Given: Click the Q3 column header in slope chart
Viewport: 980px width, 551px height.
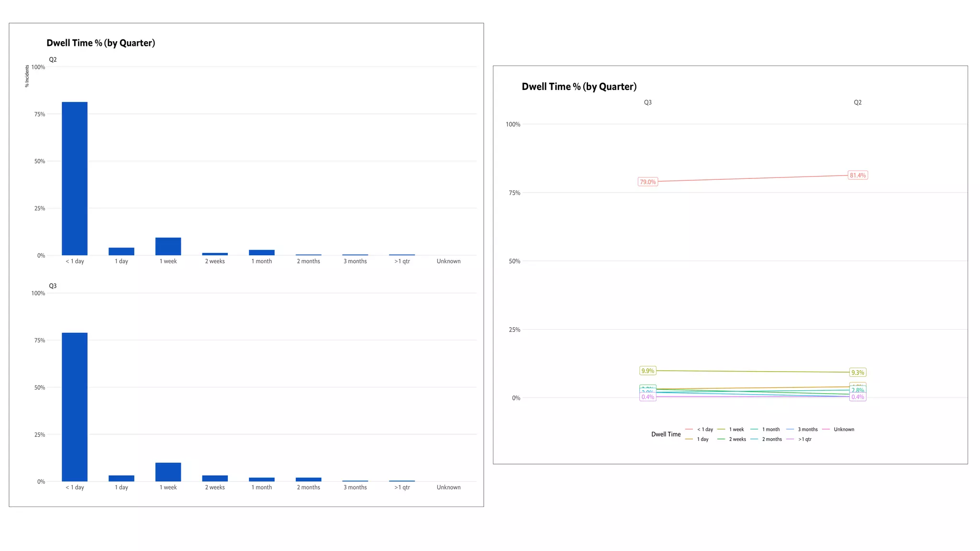Looking at the screenshot, I should point(647,102).
